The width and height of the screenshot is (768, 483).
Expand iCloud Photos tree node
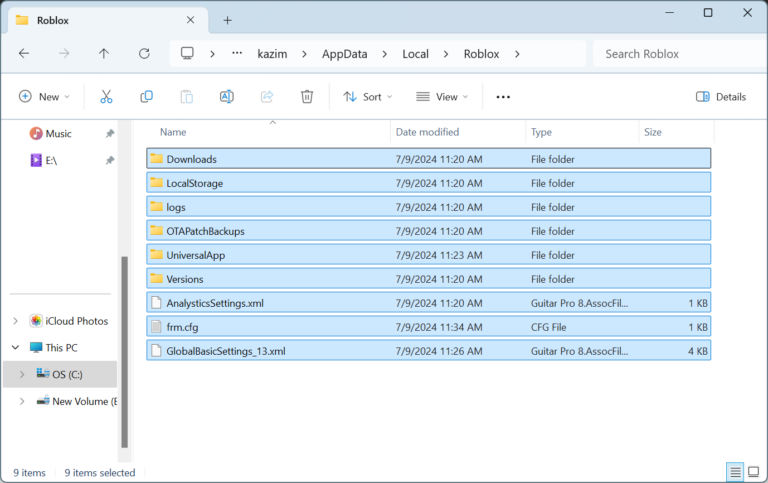(x=15, y=321)
